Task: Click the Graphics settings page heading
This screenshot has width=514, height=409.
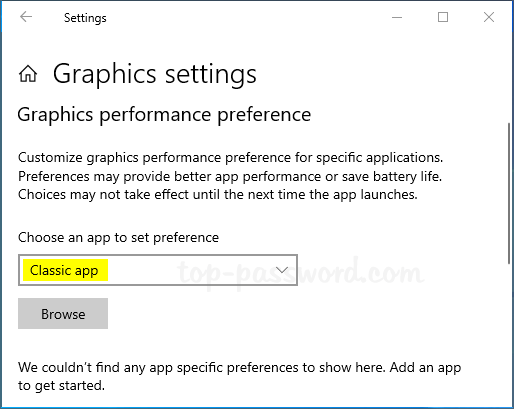Action: [155, 74]
